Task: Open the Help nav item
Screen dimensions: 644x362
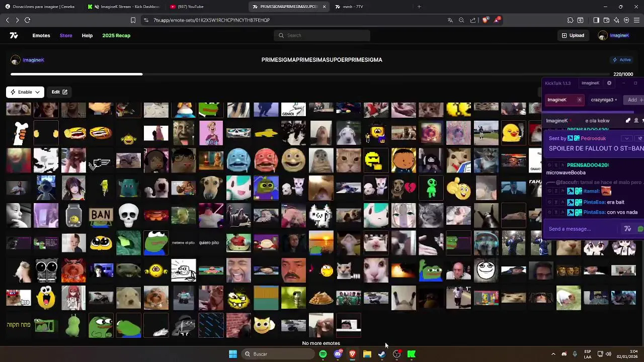Action: (87, 35)
